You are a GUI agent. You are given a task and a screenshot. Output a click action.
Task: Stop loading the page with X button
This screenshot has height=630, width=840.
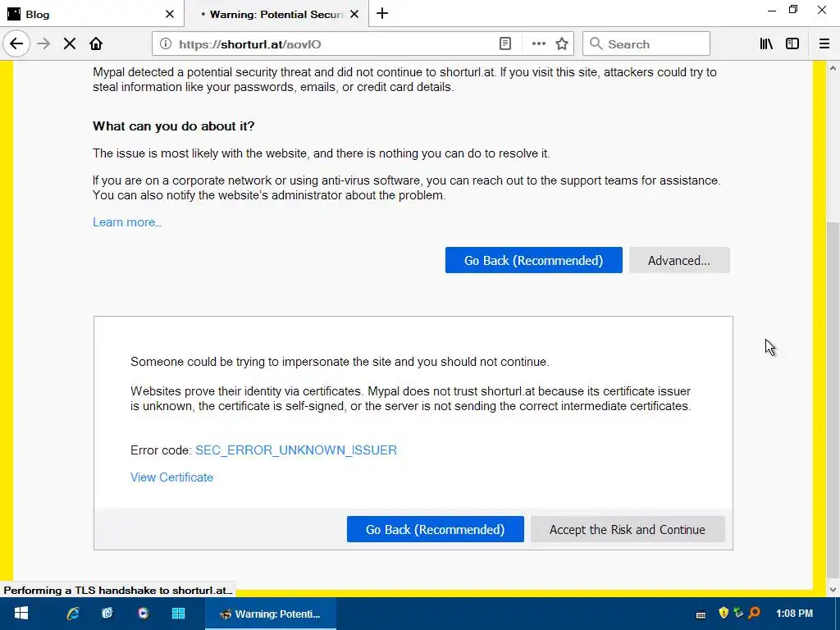click(70, 44)
